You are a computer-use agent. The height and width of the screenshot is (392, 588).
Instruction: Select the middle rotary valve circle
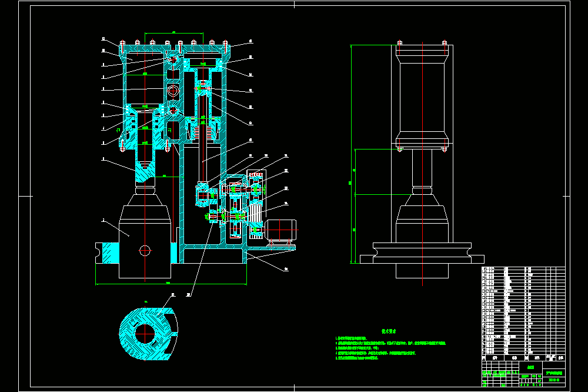coord(173,91)
